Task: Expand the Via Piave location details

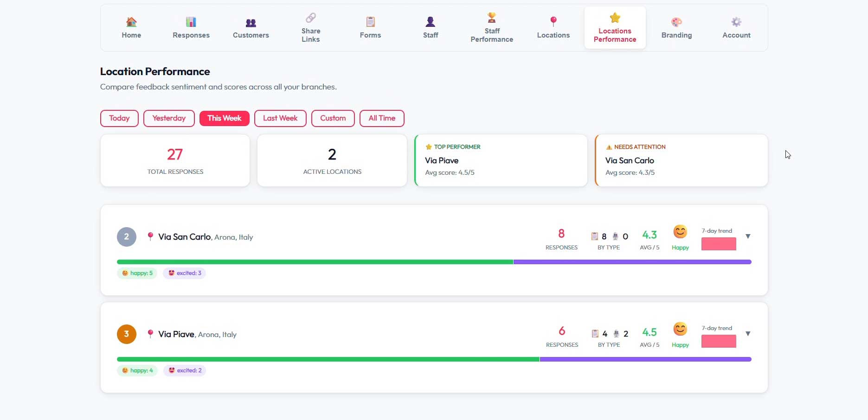Action: pos(748,334)
